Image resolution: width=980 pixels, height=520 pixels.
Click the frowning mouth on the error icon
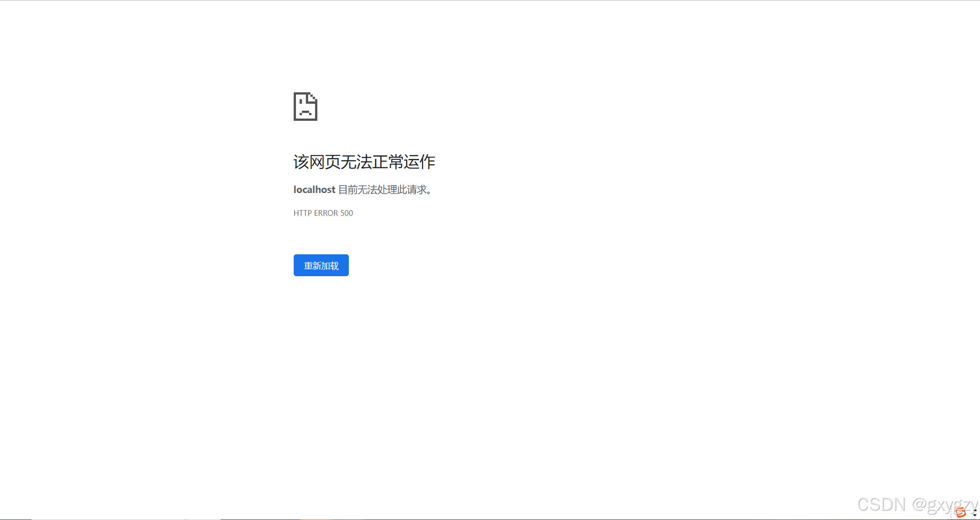[x=305, y=113]
